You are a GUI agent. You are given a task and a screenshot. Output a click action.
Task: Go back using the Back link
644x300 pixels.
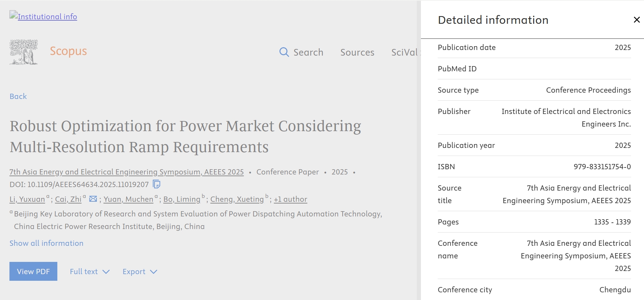[18, 97]
